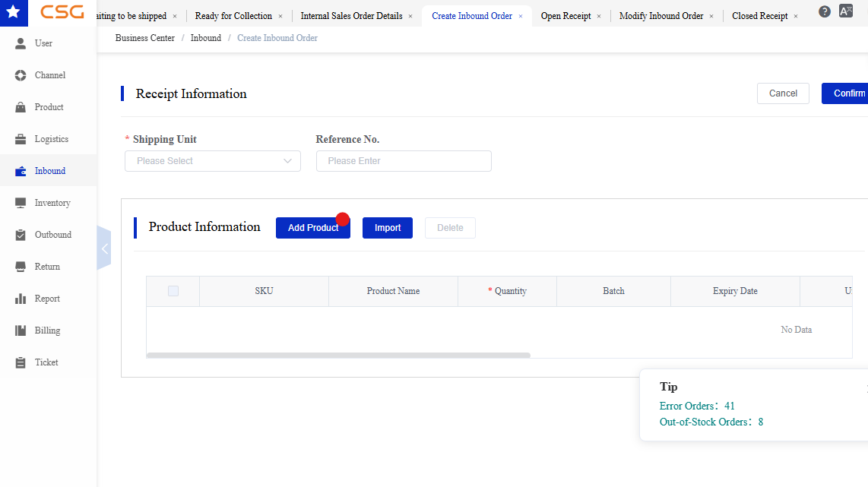Switch to Closed Receipt tab

point(759,16)
